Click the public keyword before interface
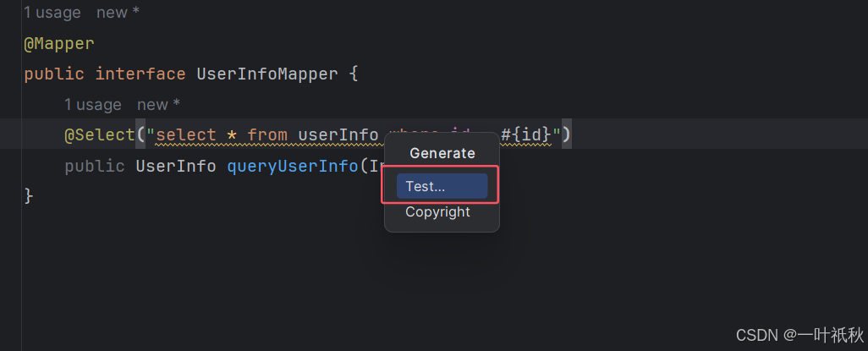This screenshot has width=868, height=351. pos(54,74)
